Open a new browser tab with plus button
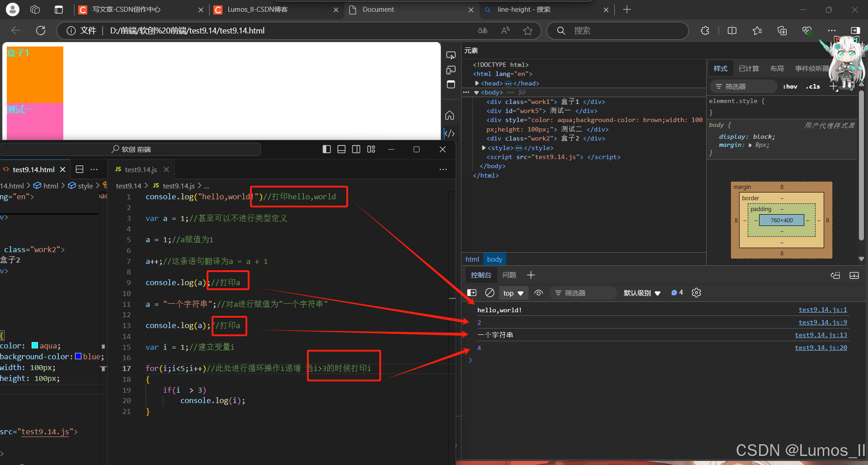Screen dimensions: 868x465 coord(627,9)
